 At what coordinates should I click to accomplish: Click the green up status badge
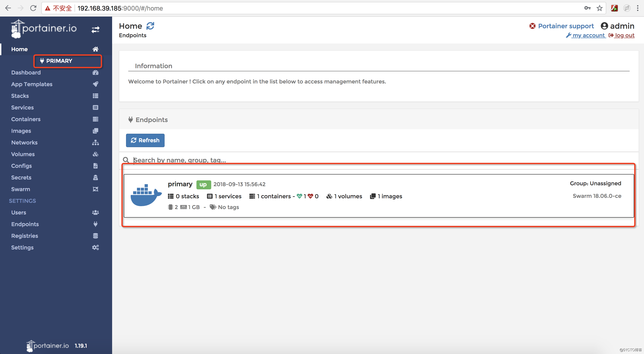point(204,185)
